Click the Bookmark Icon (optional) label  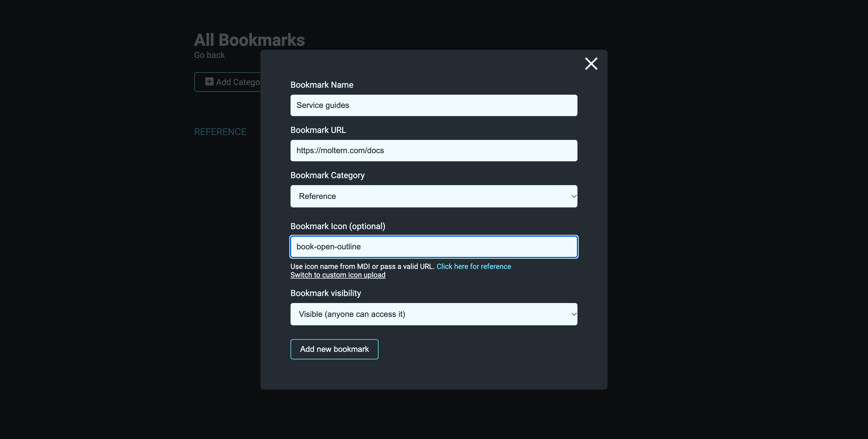coord(338,226)
